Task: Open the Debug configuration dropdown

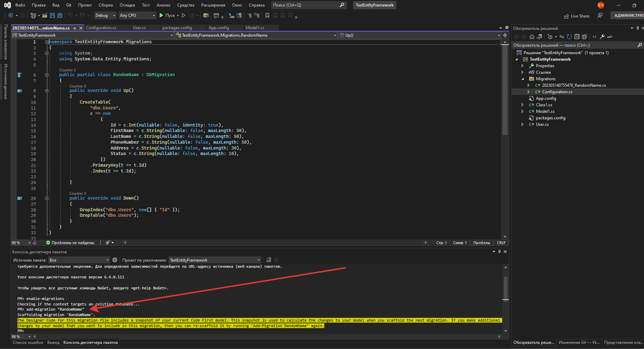Action: pos(105,15)
